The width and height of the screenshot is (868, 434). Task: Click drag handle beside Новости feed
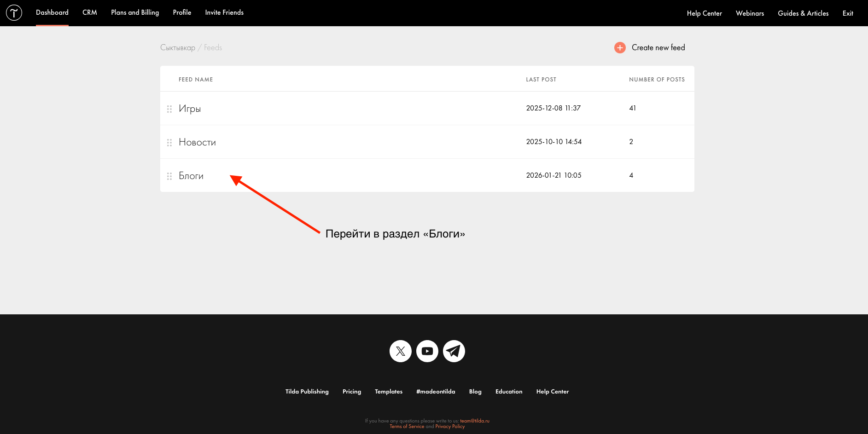click(x=169, y=142)
